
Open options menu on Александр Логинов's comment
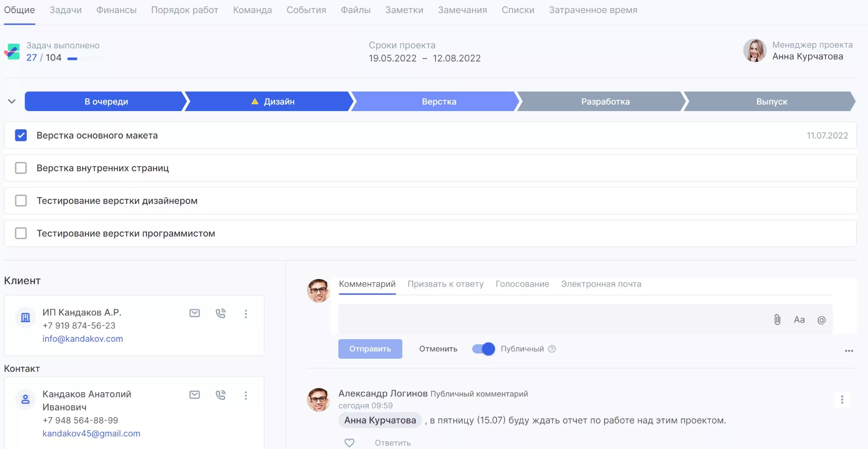pyautogui.click(x=842, y=399)
